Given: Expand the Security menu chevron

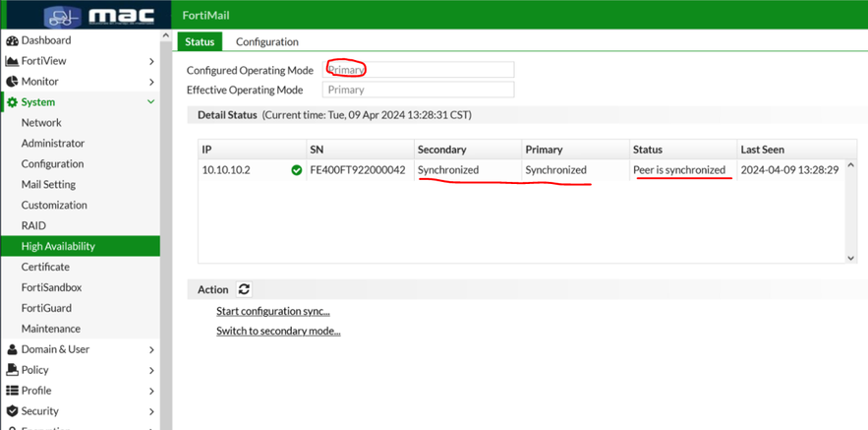Looking at the screenshot, I should (151, 411).
